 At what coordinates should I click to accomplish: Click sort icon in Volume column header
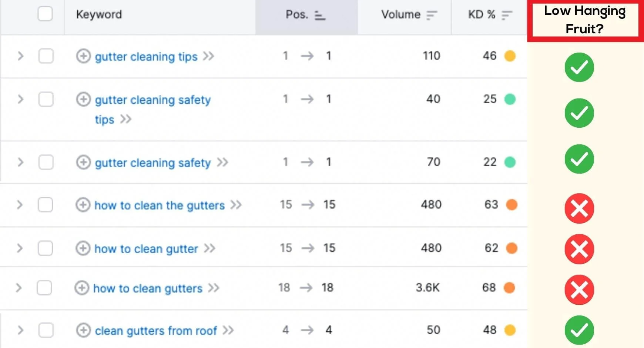pos(432,15)
